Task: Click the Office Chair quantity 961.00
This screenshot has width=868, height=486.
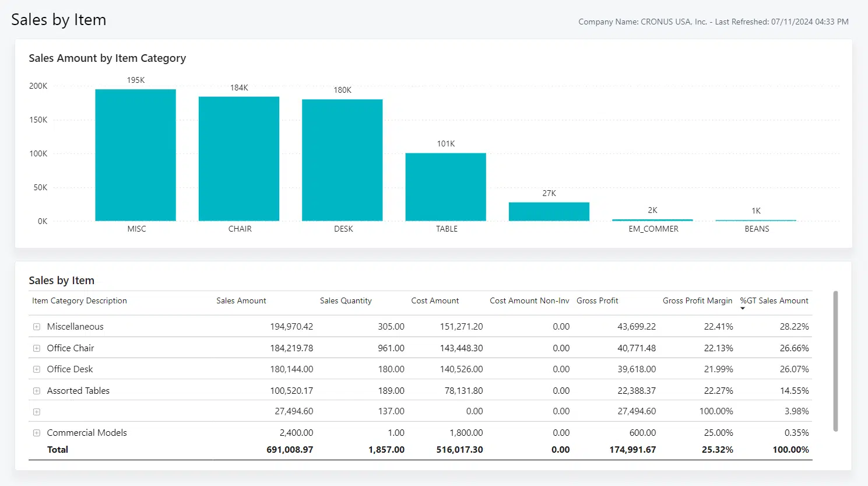Action: [391, 348]
